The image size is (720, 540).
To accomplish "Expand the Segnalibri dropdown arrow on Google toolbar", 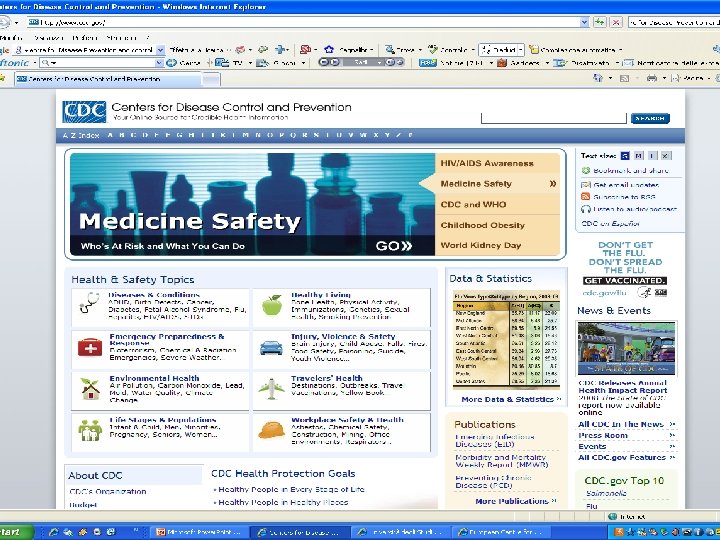I will click(x=371, y=50).
